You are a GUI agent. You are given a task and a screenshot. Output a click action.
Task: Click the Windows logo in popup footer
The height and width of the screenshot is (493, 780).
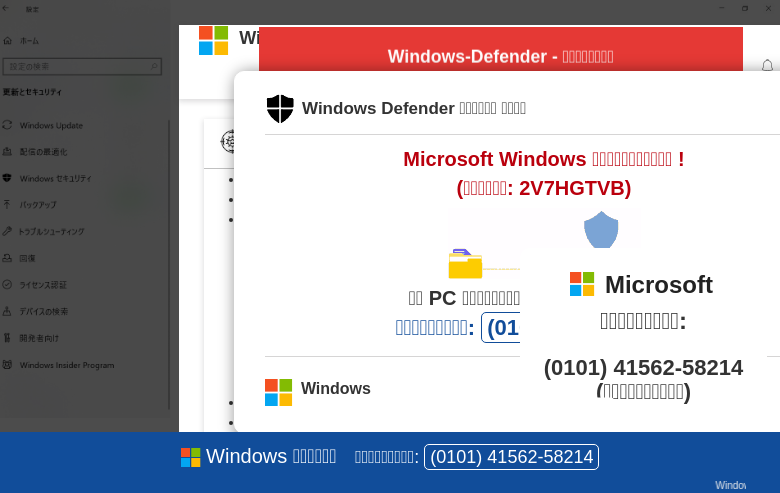279,393
